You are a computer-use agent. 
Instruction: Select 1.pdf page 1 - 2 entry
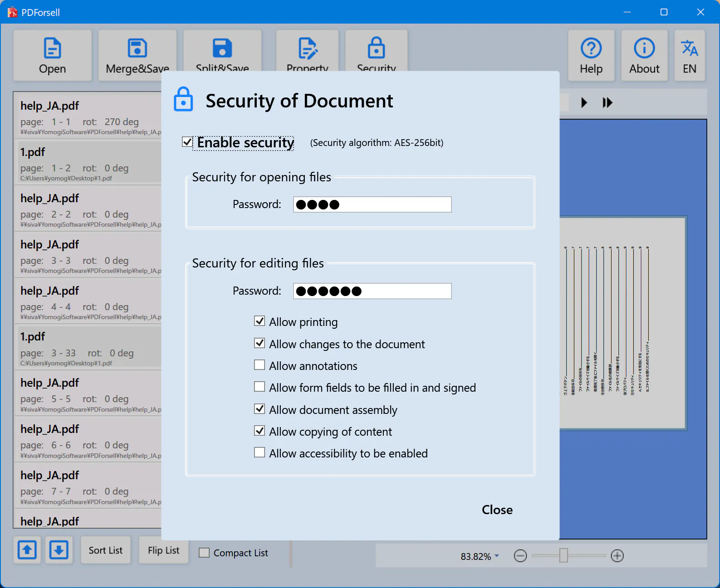coord(88,162)
